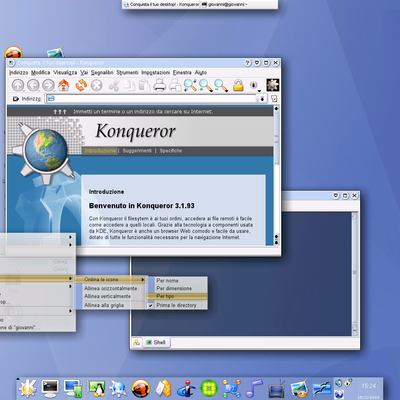Open the OpenOffice seagulls panel icon

point(322,389)
